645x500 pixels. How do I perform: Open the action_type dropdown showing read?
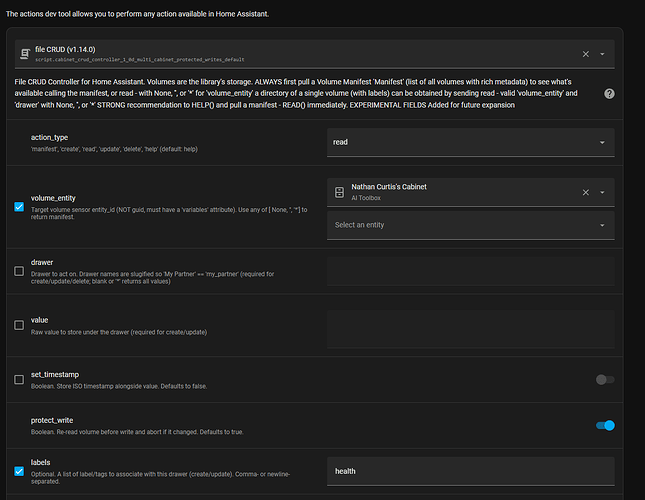click(470, 142)
